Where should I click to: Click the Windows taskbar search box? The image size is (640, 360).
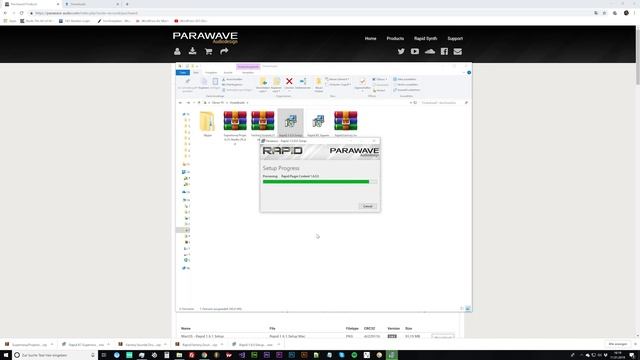[x=54, y=355]
